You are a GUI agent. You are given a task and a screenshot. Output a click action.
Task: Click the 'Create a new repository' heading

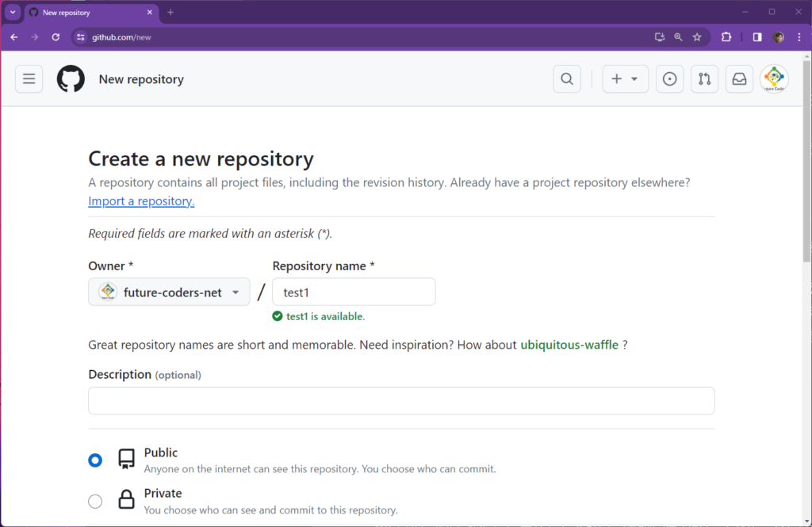point(201,158)
